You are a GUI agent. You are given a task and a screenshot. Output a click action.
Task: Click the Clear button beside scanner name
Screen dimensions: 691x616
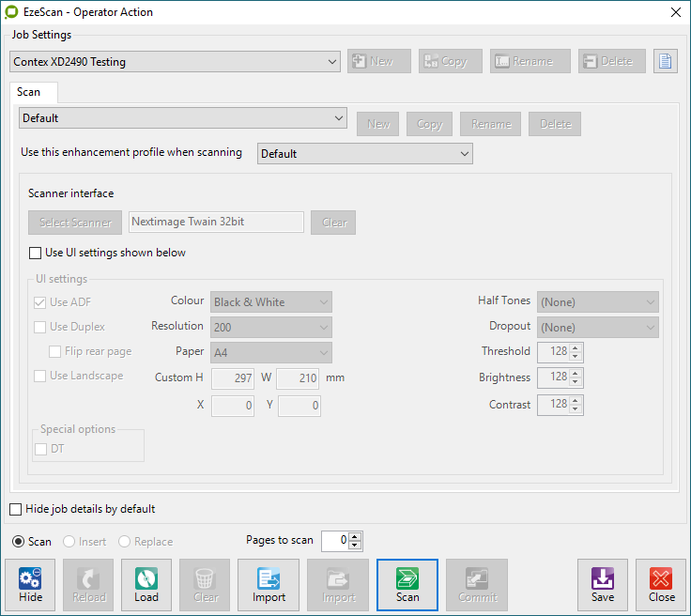[334, 223]
